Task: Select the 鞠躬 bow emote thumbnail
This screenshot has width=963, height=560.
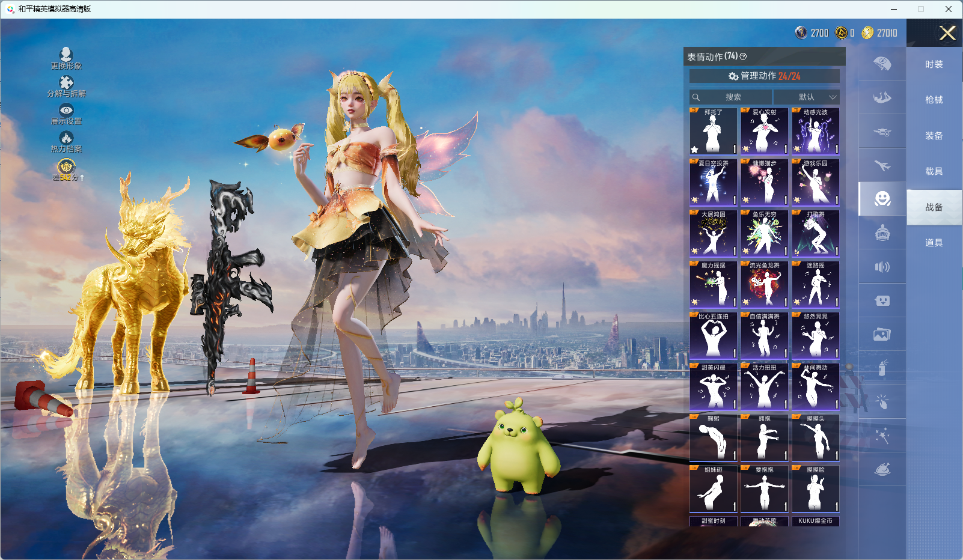Action: (x=714, y=437)
